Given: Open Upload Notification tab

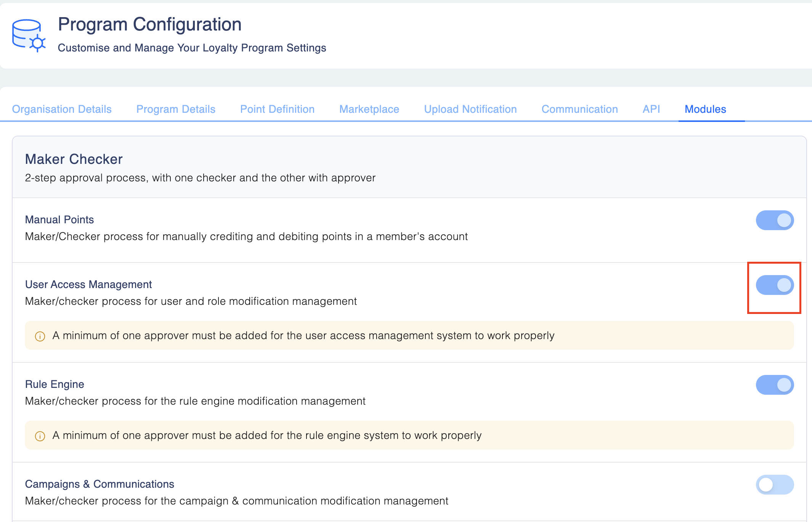Looking at the screenshot, I should (x=470, y=109).
